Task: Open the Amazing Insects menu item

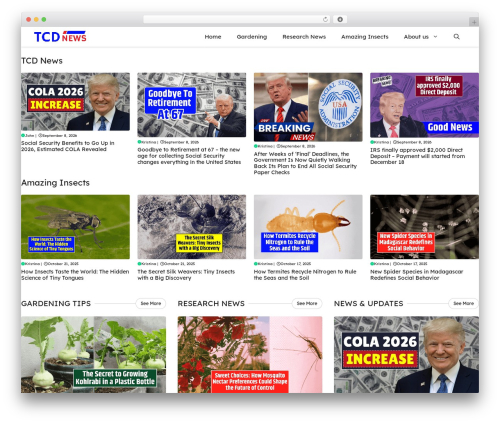Action: point(365,37)
